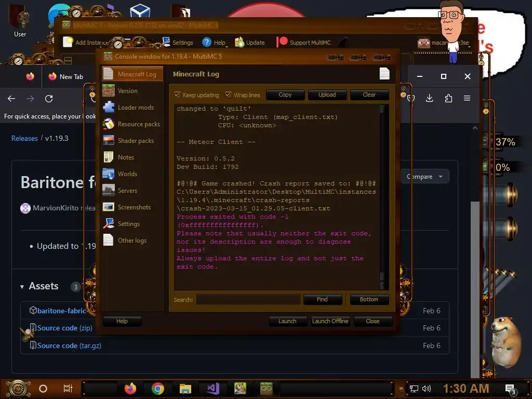532x399 pixels.
Task: Click the volume speaker tray icon
Action: tap(426, 389)
